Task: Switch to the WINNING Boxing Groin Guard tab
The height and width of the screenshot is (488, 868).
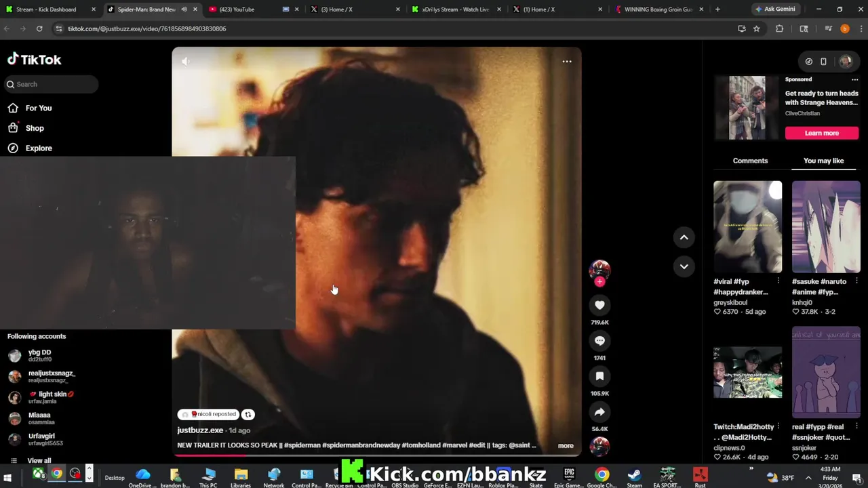Action: pos(659,9)
